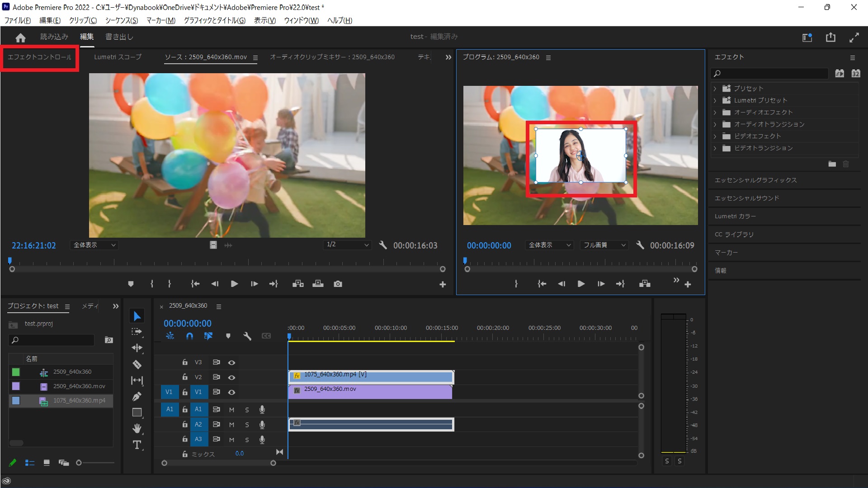This screenshot has height=488, width=868.
Task: Toggle V1 track visibility eye
Action: 231,392
